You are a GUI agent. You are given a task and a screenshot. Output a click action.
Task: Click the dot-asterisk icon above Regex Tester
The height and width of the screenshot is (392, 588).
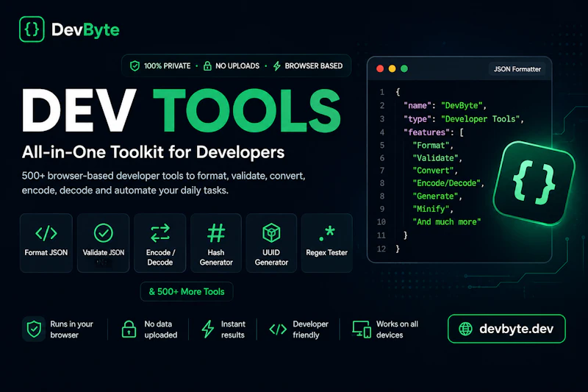[326, 232]
